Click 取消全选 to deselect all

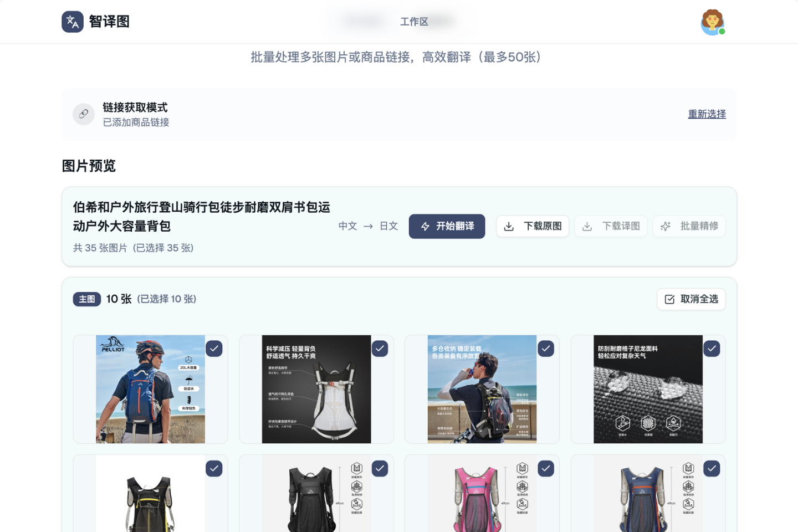pos(691,299)
